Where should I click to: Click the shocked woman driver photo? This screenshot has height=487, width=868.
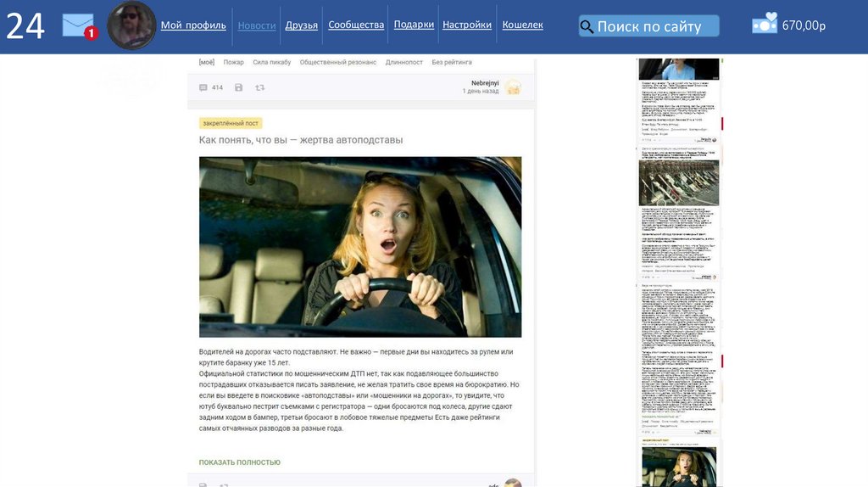click(360, 247)
